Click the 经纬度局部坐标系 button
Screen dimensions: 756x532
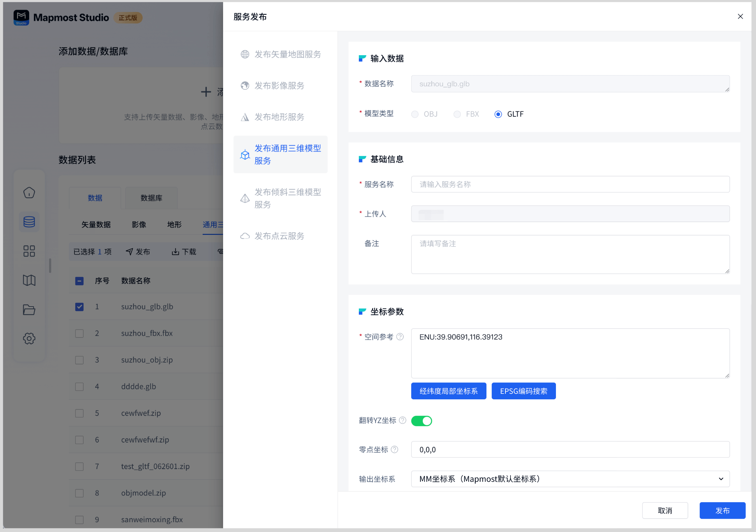click(448, 391)
